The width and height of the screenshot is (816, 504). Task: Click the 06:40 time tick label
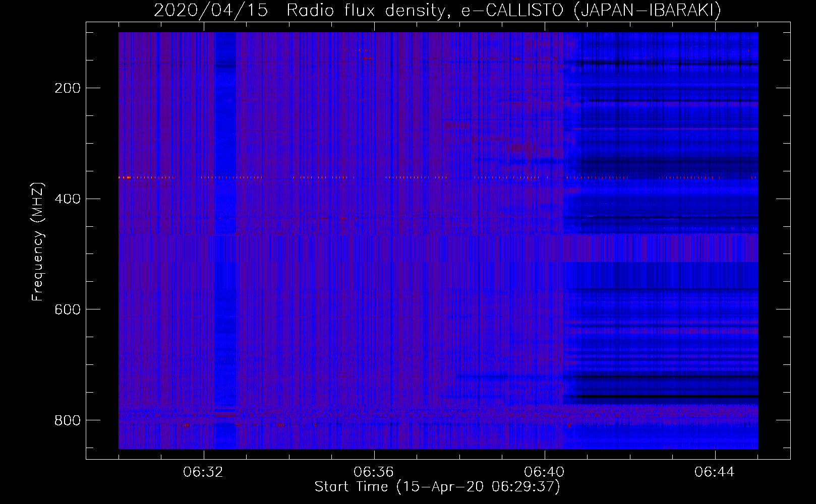tap(544, 472)
